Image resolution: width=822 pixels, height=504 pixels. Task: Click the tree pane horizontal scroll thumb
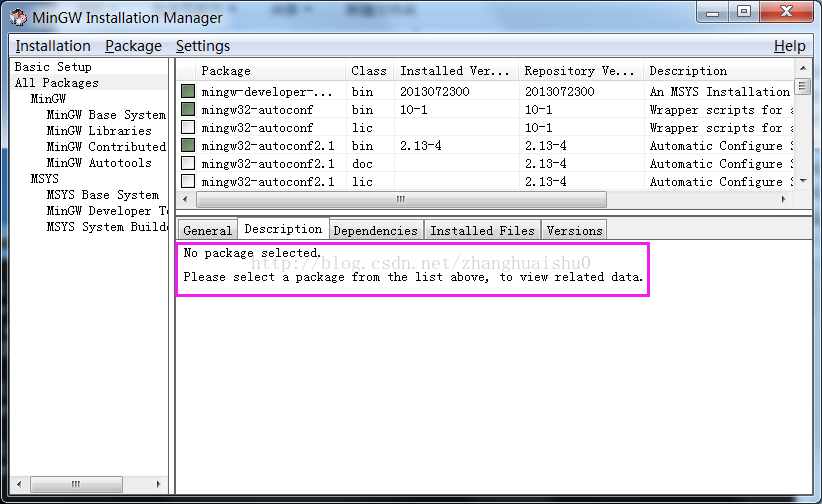[77, 484]
